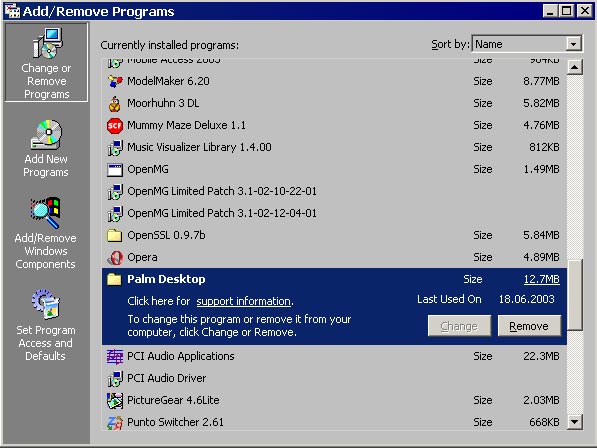
Task: Click the Moorhuhn 3 DL icon
Action: click(115, 103)
